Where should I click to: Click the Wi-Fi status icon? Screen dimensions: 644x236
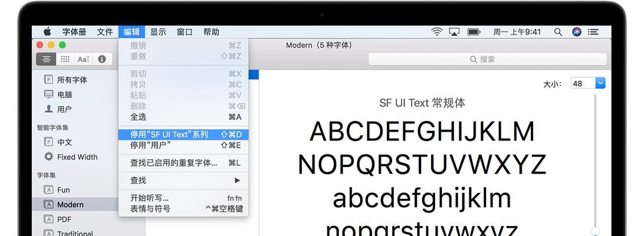[x=437, y=32]
